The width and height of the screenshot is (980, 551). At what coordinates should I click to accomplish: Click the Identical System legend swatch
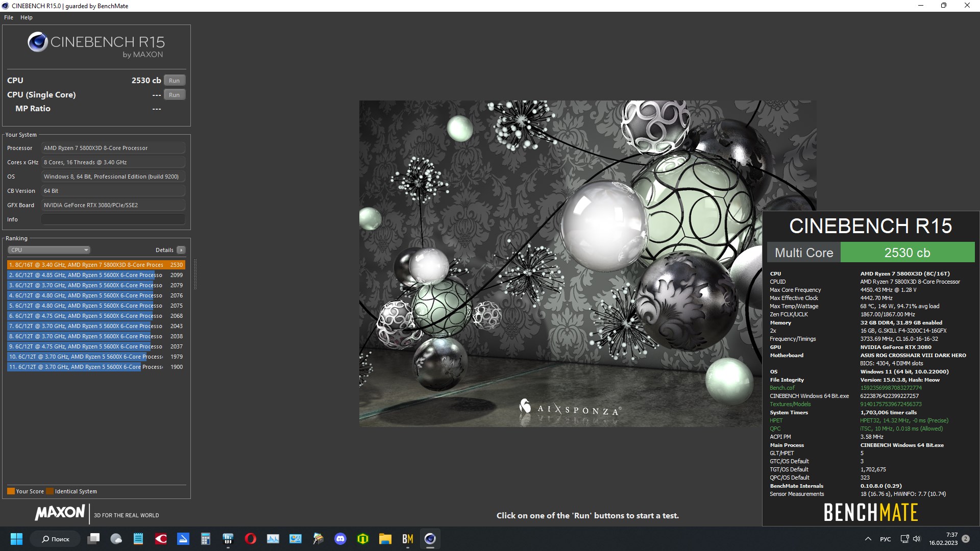(x=50, y=491)
